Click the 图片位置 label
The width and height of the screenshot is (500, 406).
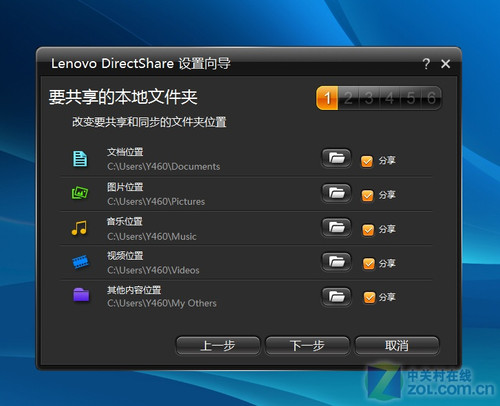pos(125,187)
